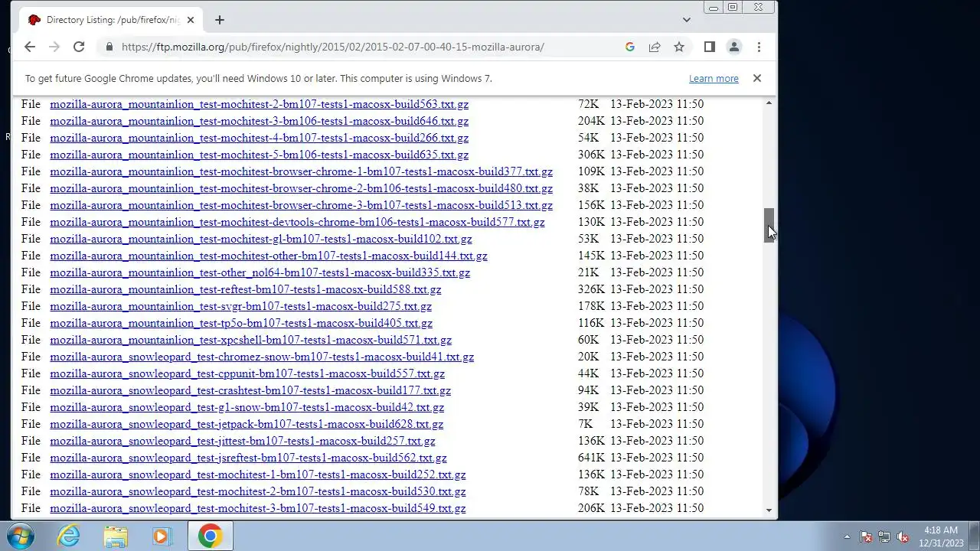Click the vertical scrollbar thumb

(x=769, y=225)
